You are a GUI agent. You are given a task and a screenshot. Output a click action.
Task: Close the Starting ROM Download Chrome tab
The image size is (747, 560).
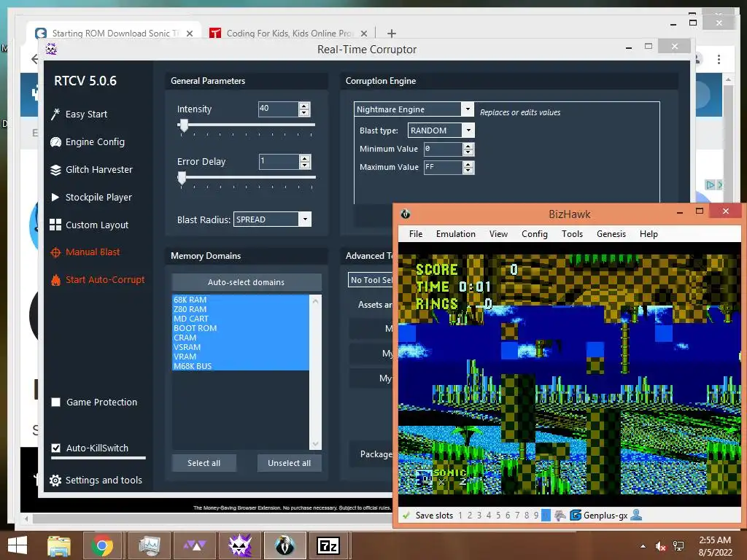coord(190,34)
